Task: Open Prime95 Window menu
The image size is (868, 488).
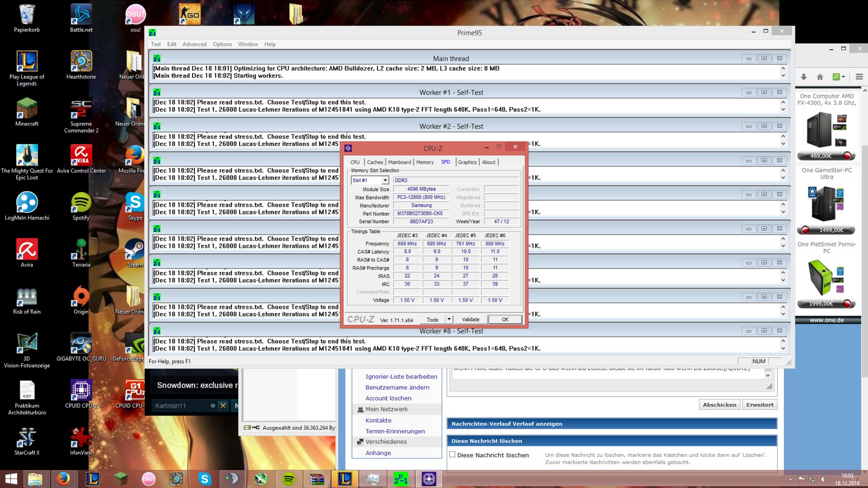Action: (x=248, y=44)
